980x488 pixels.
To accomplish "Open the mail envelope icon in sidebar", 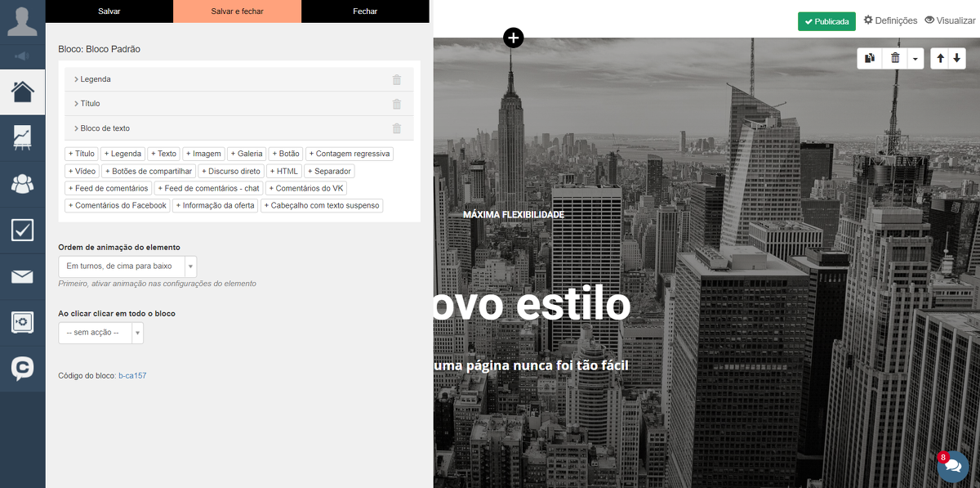I will [22, 276].
